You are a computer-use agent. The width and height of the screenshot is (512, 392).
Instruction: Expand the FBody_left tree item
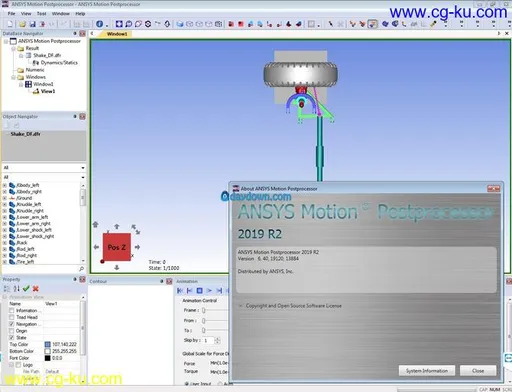(5, 185)
